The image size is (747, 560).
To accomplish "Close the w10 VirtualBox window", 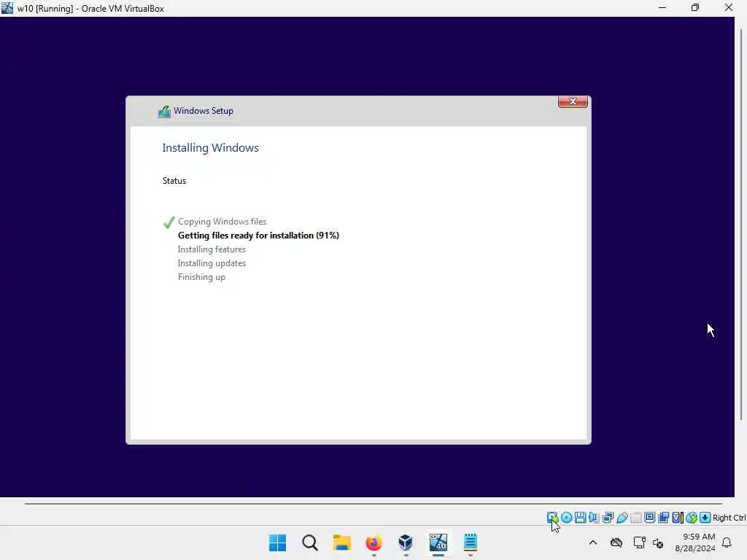I will pos(729,8).
